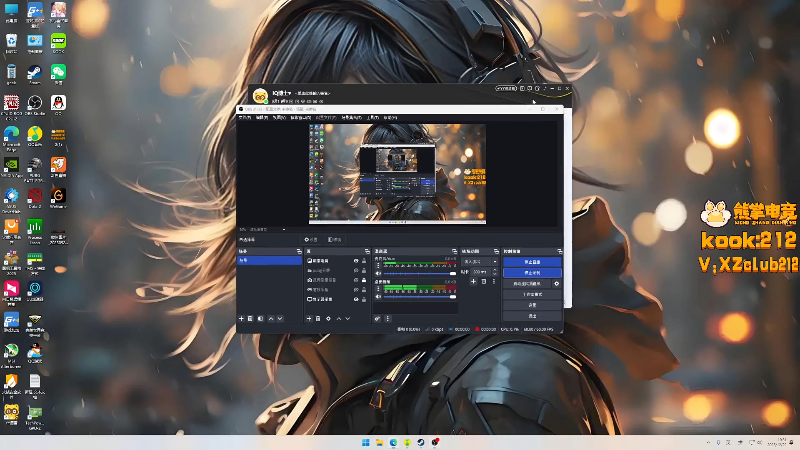Move scene down with Scenes panel arrow
This screenshot has width=800, height=450.
point(280,318)
